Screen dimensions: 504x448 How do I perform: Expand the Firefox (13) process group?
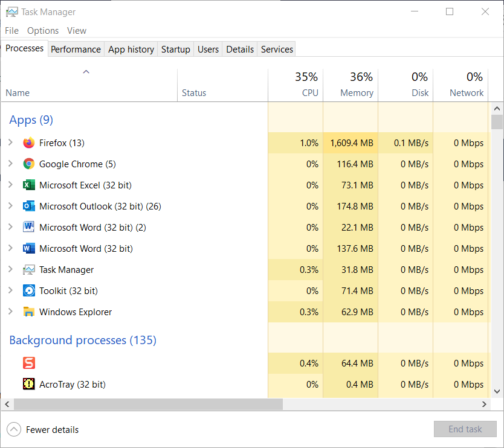click(x=10, y=142)
